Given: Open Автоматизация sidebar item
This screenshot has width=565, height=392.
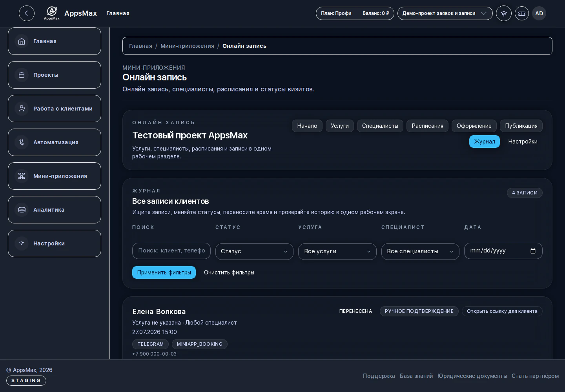Looking at the screenshot, I should click(x=55, y=142).
